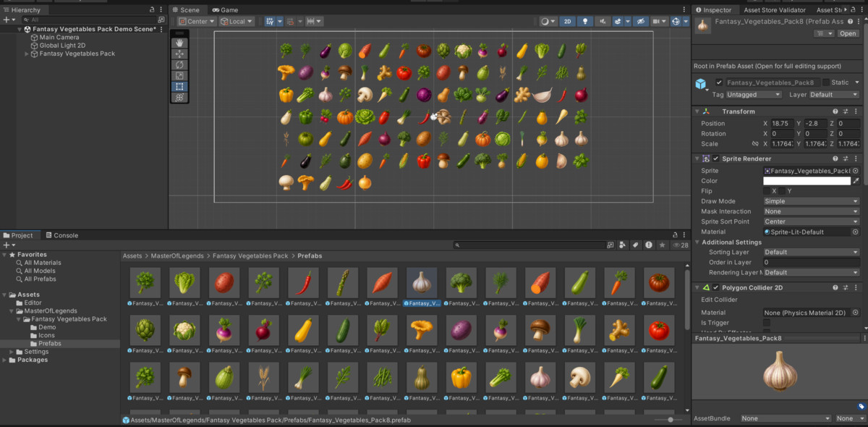Select Main Camera in Hierarchy
The image size is (868, 427).
(x=59, y=37)
